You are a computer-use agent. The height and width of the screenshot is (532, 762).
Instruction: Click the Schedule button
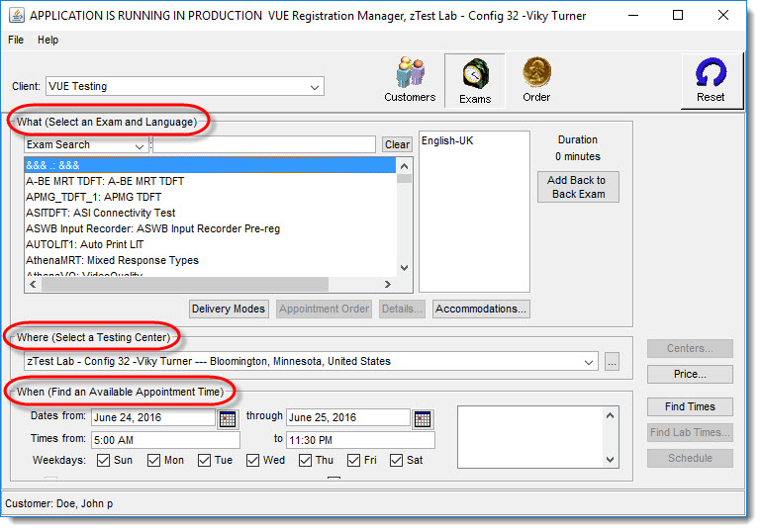(690, 458)
